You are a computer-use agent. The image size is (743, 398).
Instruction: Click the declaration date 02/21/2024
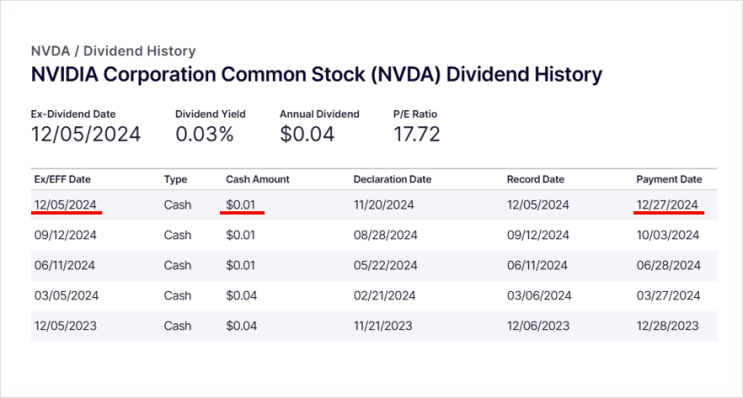tap(384, 296)
